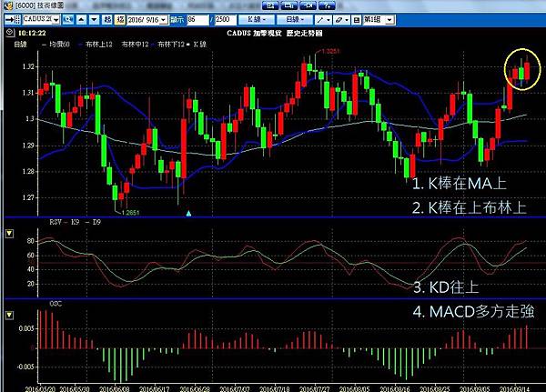The image size is (546, 392).
Task: Toggle the RSV/KD panel yellow triangle
Action: click(x=9, y=233)
